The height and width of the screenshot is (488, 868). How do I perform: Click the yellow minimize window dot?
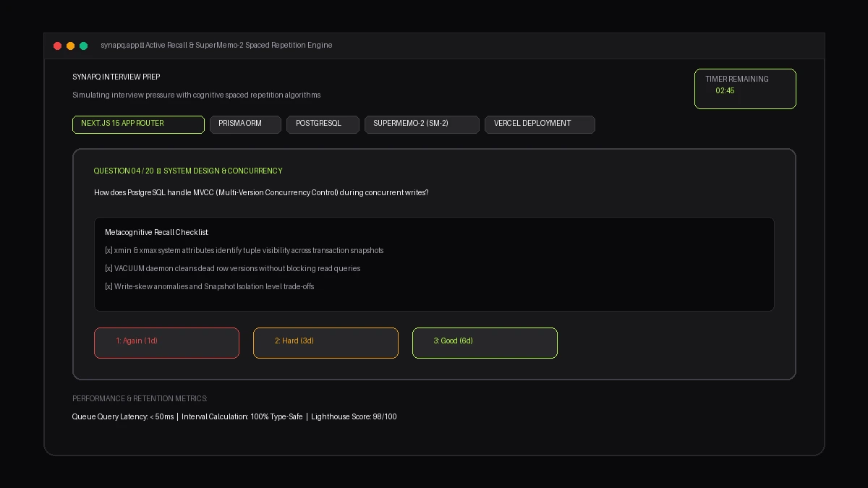[x=71, y=46]
